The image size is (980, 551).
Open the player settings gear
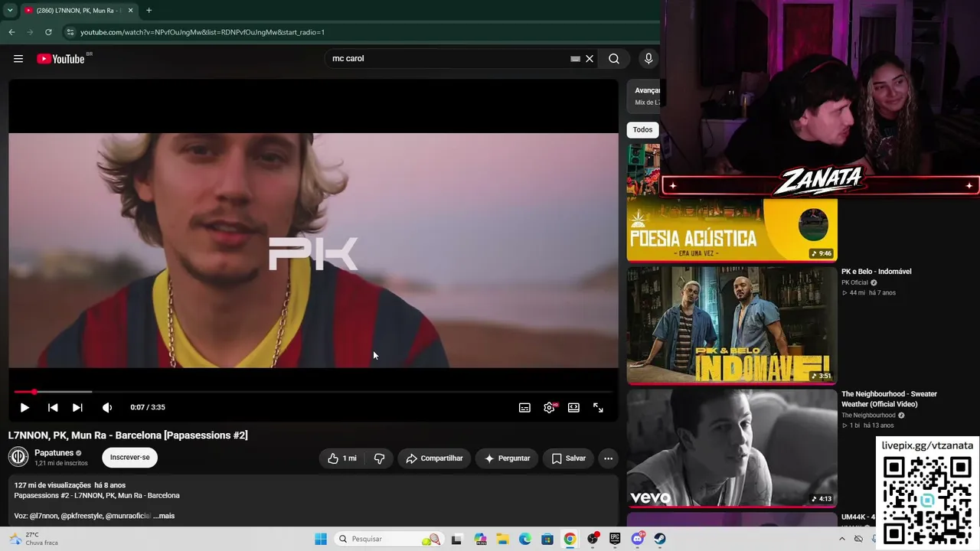click(x=549, y=408)
